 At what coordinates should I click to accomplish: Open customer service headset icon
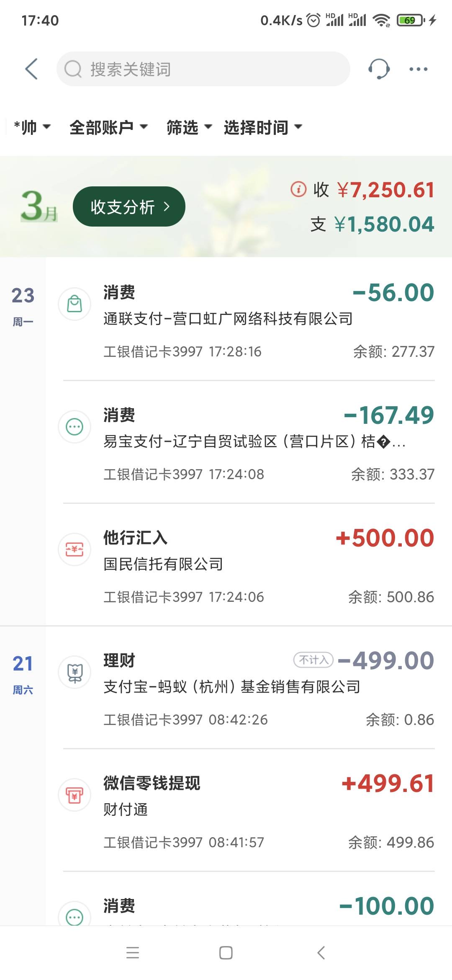[379, 69]
